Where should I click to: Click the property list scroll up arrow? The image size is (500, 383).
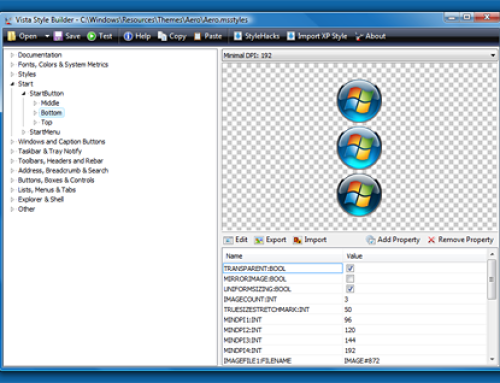(492, 254)
